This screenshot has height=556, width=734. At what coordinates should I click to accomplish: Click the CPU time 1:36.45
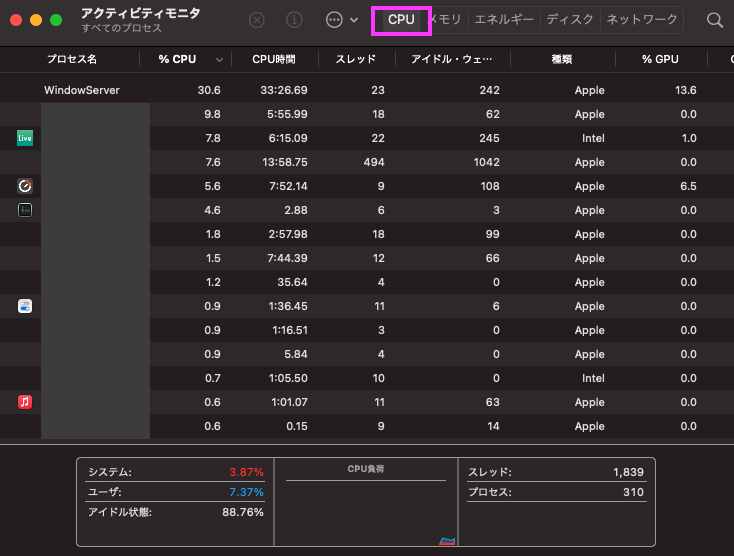tap(288, 306)
